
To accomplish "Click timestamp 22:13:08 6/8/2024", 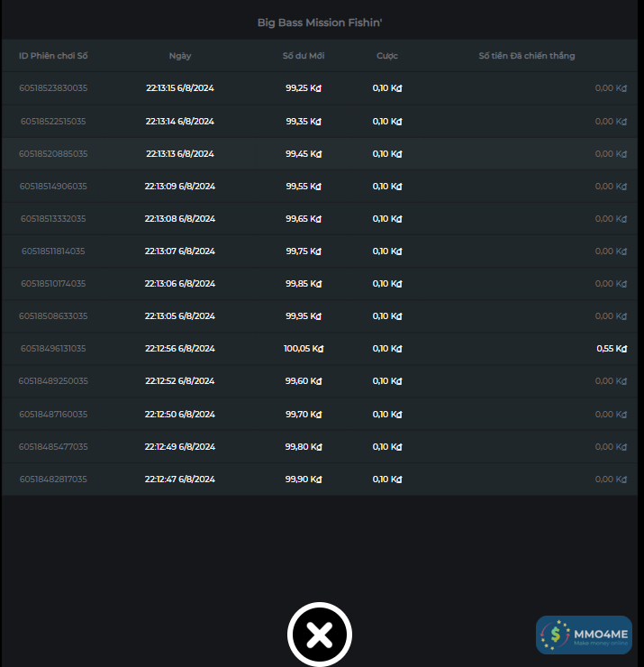I will (180, 219).
